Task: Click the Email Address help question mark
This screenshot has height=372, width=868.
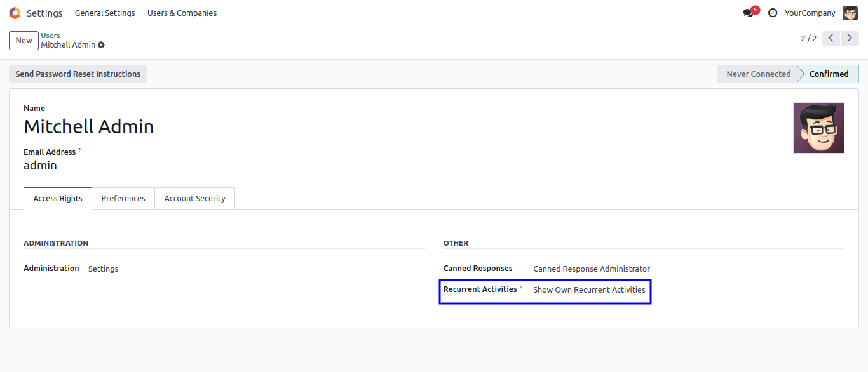Action: [x=79, y=150]
